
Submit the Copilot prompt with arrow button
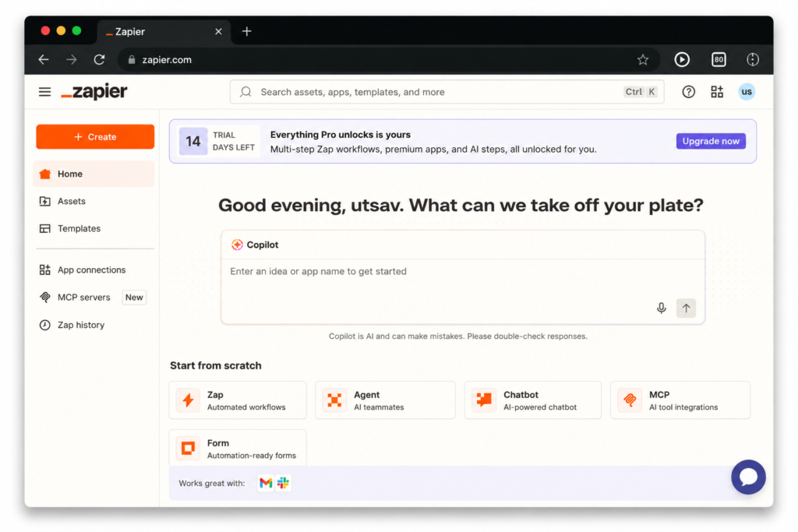click(x=686, y=308)
